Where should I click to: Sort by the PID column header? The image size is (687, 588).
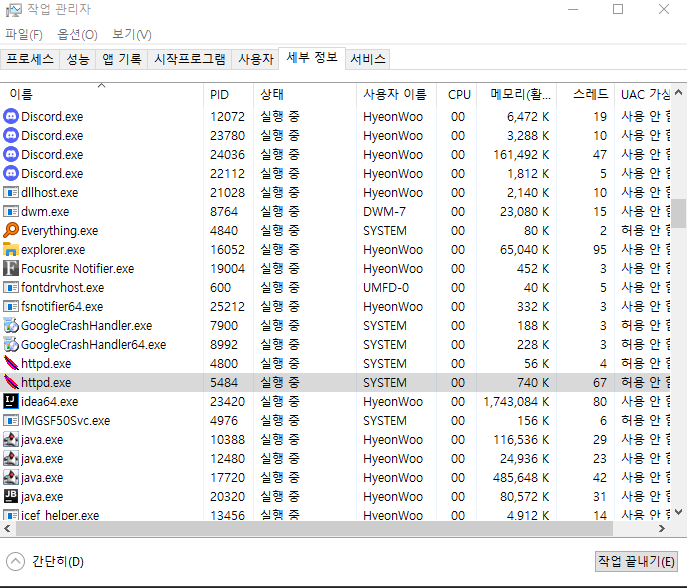coord(228,94)
